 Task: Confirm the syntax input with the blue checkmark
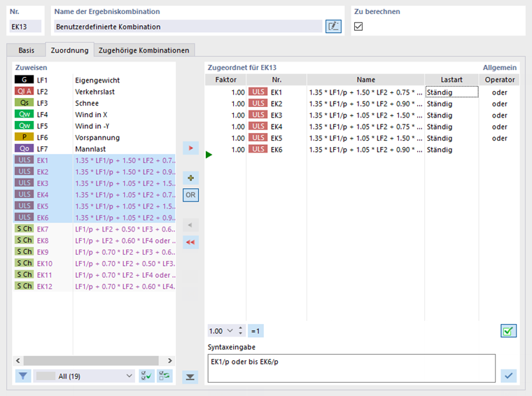(x=508, y=376)
